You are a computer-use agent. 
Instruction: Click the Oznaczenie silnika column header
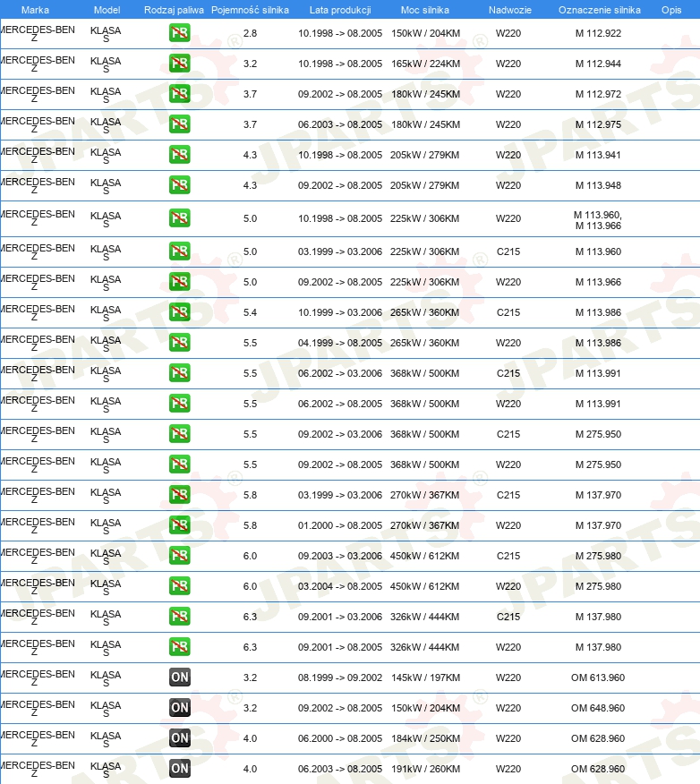click(x=600, y=10)
